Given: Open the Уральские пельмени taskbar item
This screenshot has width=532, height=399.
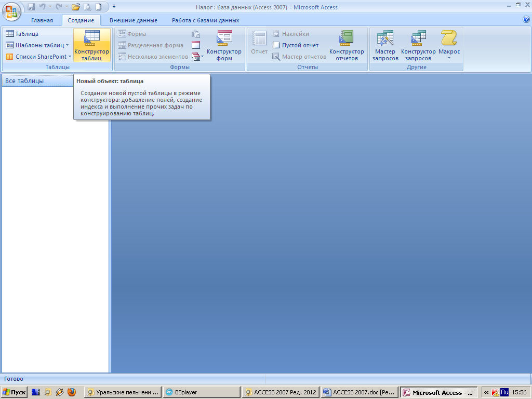Looking at the screenshot, I should (x=123, y=392).
